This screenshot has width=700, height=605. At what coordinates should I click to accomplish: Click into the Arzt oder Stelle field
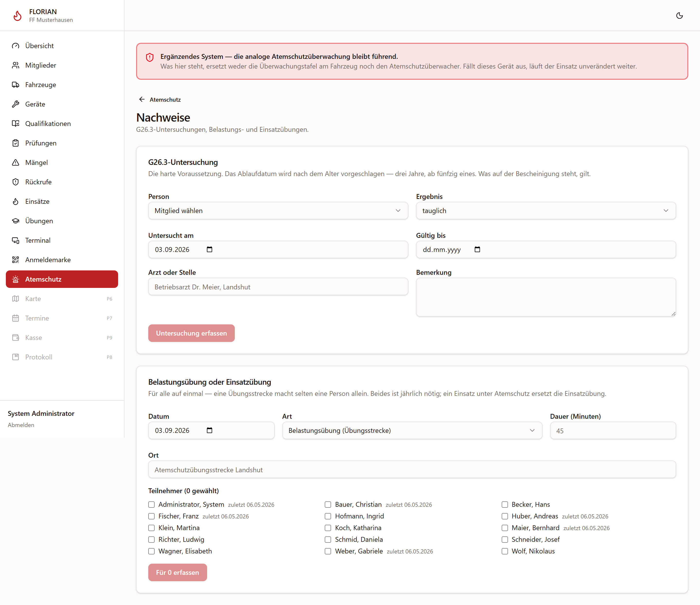[x=278, y=287]
